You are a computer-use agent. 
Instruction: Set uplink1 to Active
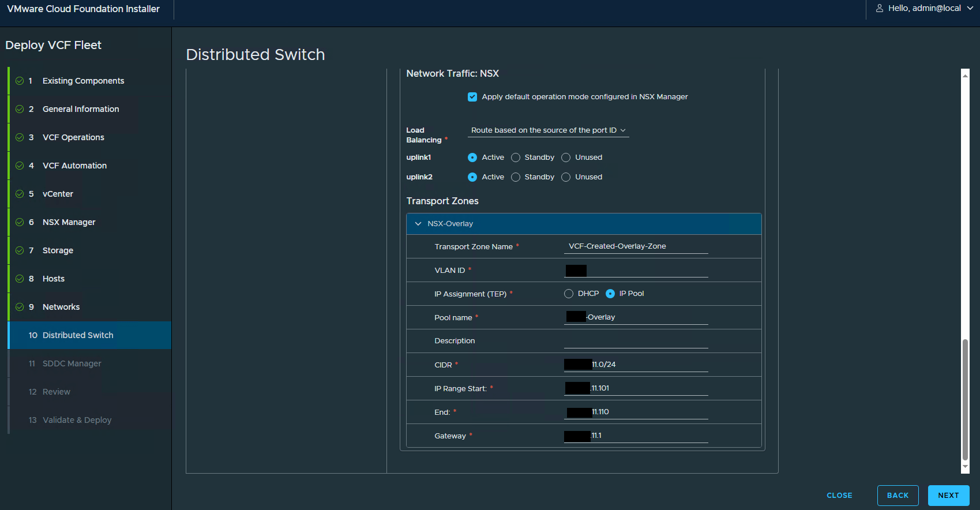(472, 157)
